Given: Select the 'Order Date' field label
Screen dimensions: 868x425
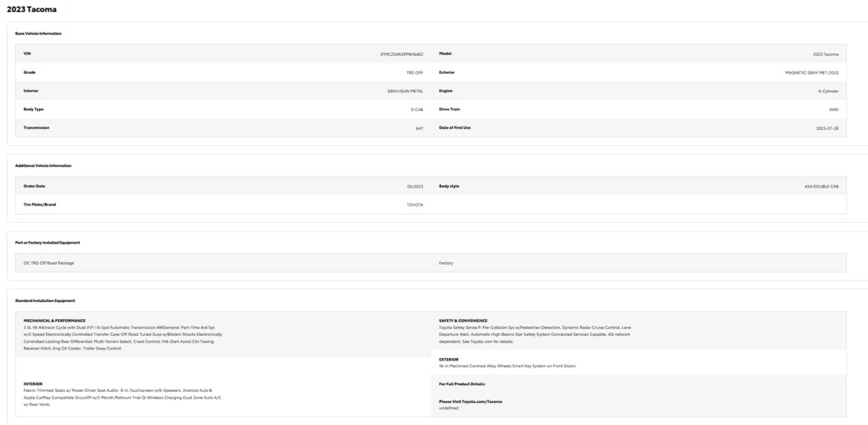Looking at the screenshot, I should 34,186.
